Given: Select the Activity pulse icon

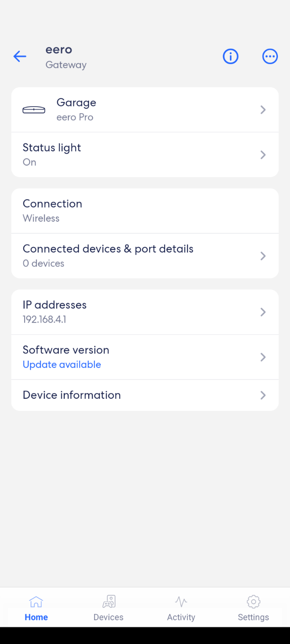Looking at the screenshot, I should click(x=181, y=602).
